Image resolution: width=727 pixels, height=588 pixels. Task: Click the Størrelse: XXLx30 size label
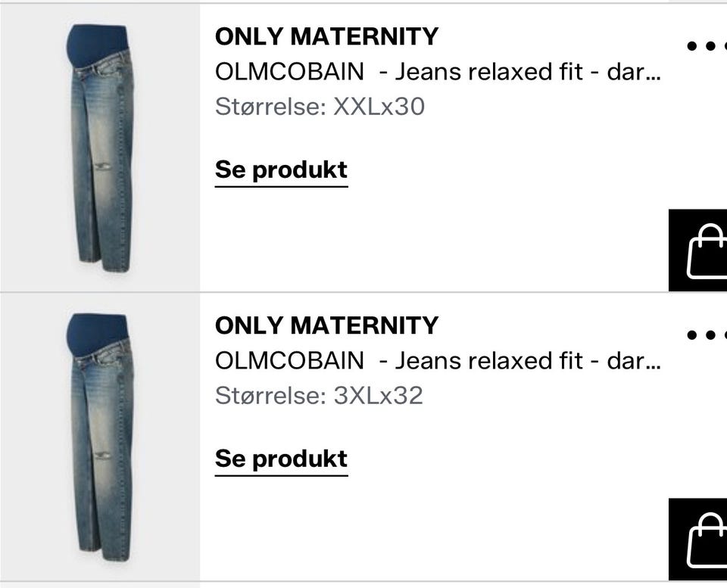[320, 107]
